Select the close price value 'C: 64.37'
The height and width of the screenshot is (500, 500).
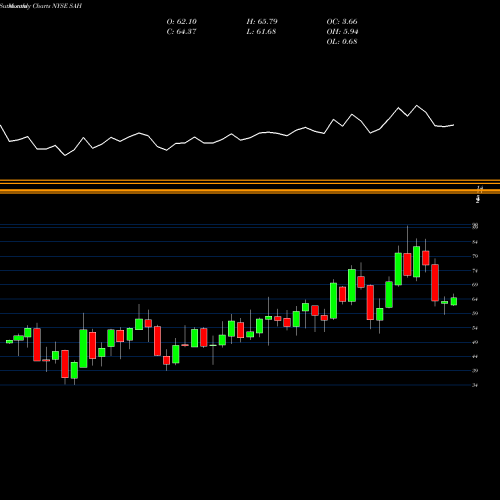[x=181, y=31]
